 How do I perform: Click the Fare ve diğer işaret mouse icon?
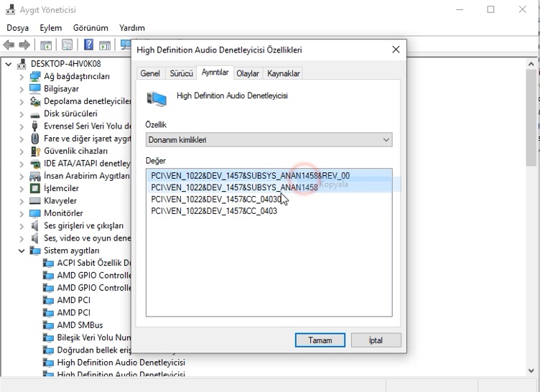(x=34, y=139)
